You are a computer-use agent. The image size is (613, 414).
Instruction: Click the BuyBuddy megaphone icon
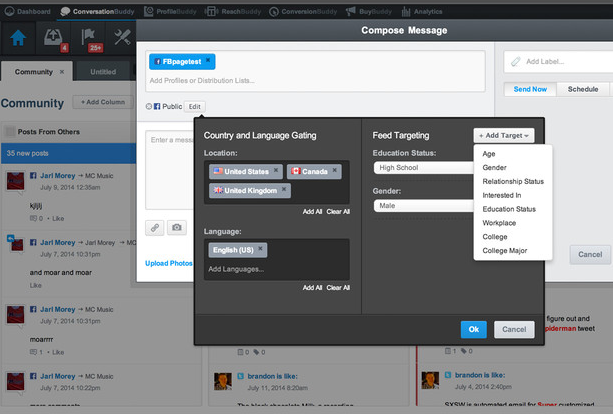pyautogui.click(x=351, y=11)
